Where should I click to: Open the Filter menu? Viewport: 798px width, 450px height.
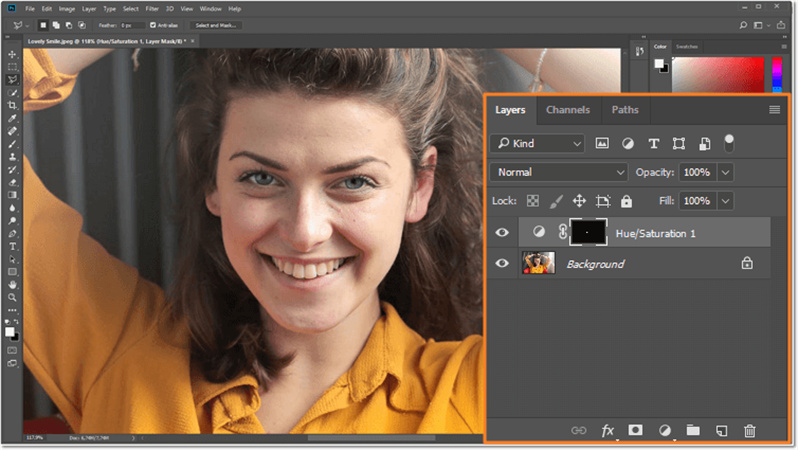tap(152, 8)
